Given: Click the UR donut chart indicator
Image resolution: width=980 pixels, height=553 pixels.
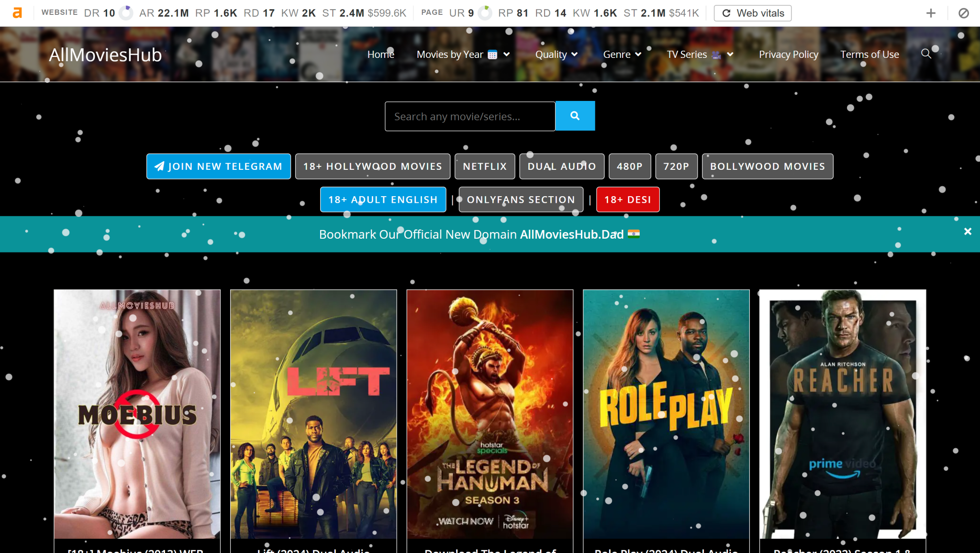Looking at the screenshot, I should point(485,13).
